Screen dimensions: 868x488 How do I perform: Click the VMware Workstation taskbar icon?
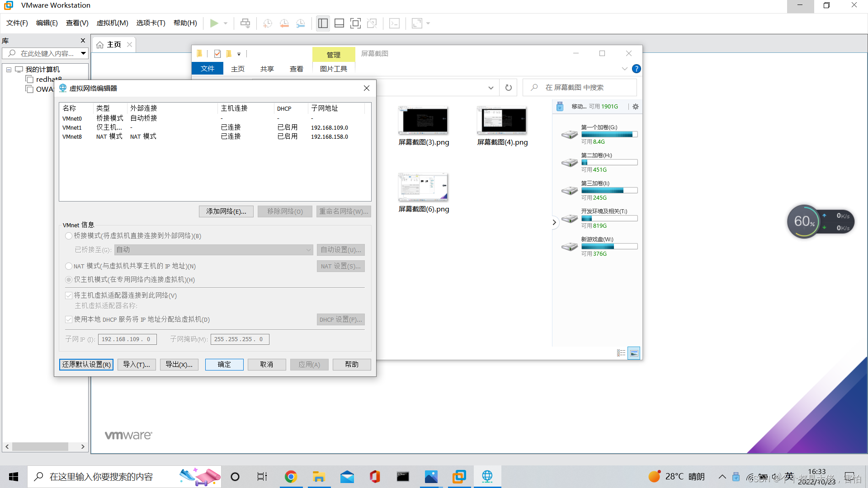(x=459, y=477)
